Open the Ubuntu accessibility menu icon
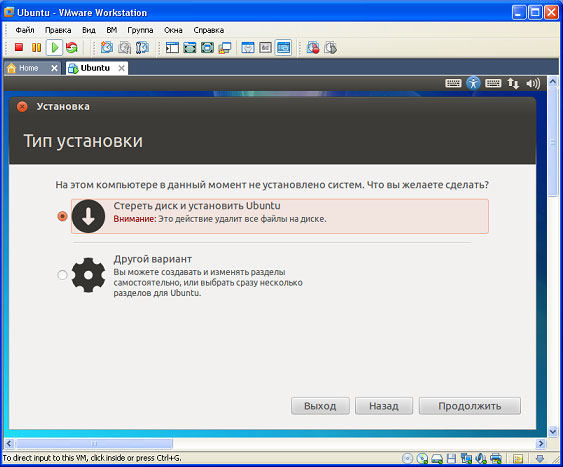Screen dimensions: 563x467 point(473,83)
